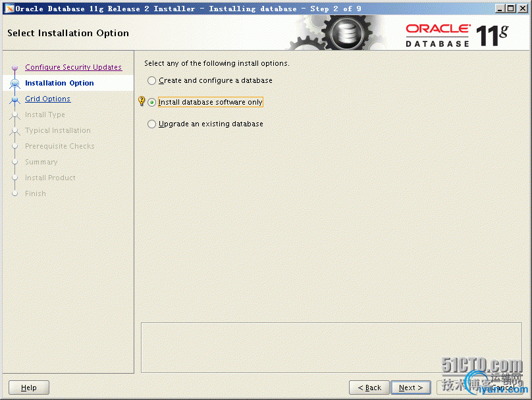Close the Oracle installer window
This screenshot has height=400, width=532.
[523, 9]
